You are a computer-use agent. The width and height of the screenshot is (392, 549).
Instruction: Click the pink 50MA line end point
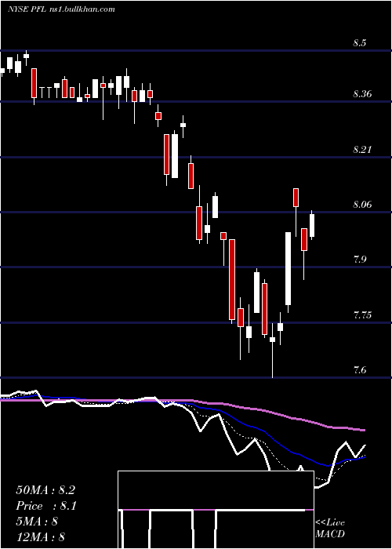point(365,430)
